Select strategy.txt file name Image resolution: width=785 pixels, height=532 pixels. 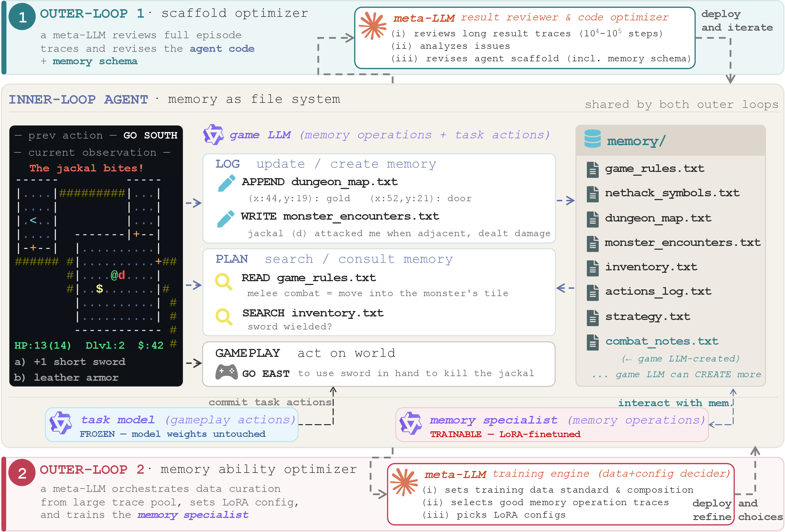pos(648,317)
